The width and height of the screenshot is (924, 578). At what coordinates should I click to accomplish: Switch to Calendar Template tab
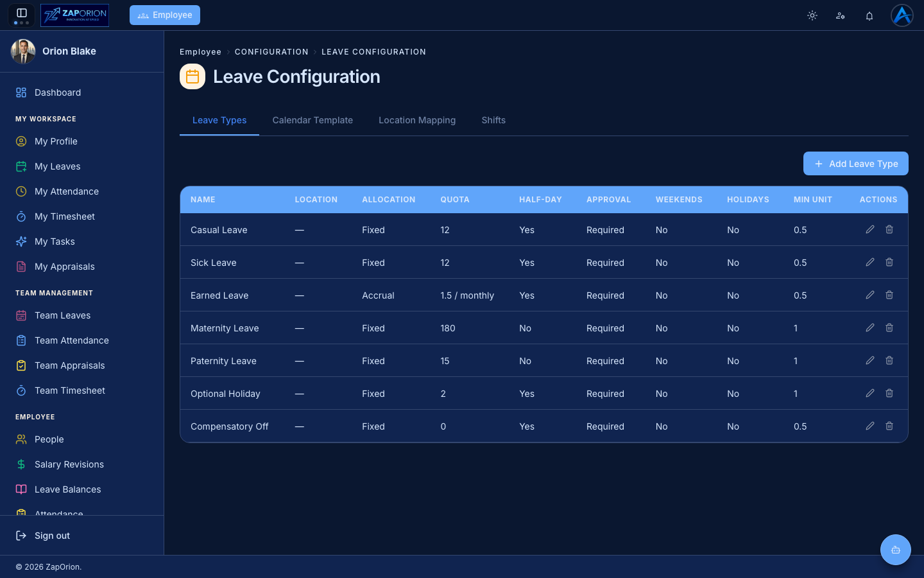click(312, 120)
